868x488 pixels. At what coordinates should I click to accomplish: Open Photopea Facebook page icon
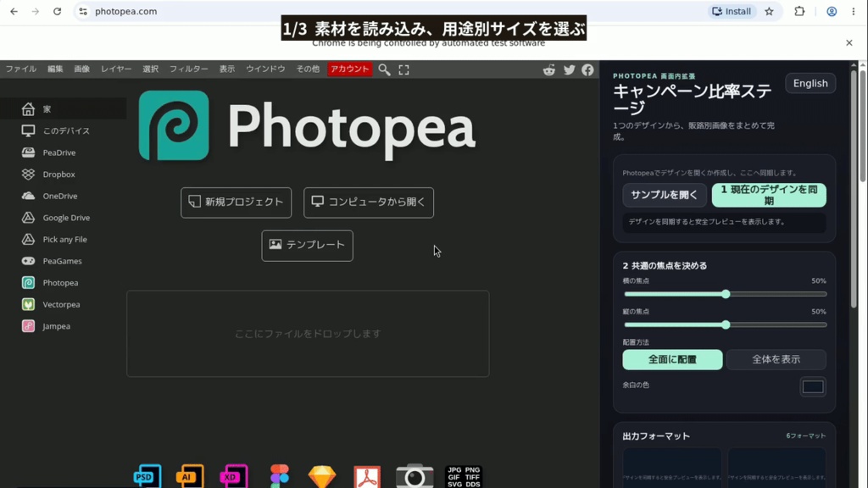(588, 69)
